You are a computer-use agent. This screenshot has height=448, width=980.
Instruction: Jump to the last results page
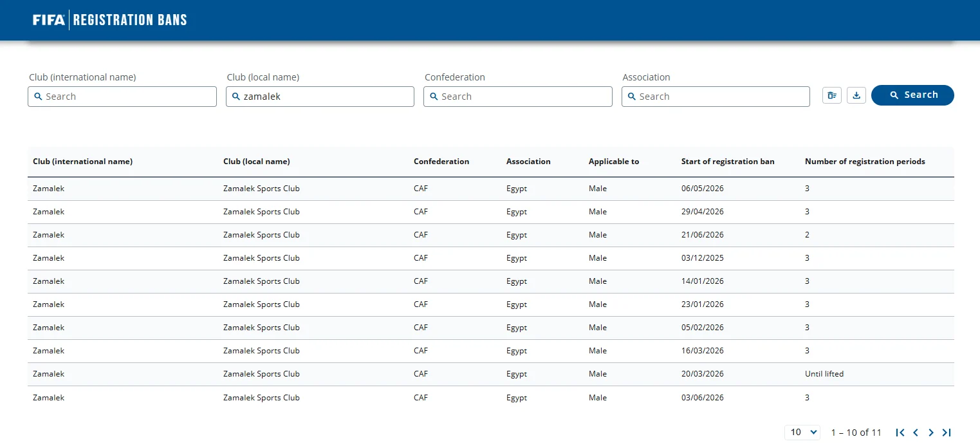pyautogui.click(x=947, y=433)
